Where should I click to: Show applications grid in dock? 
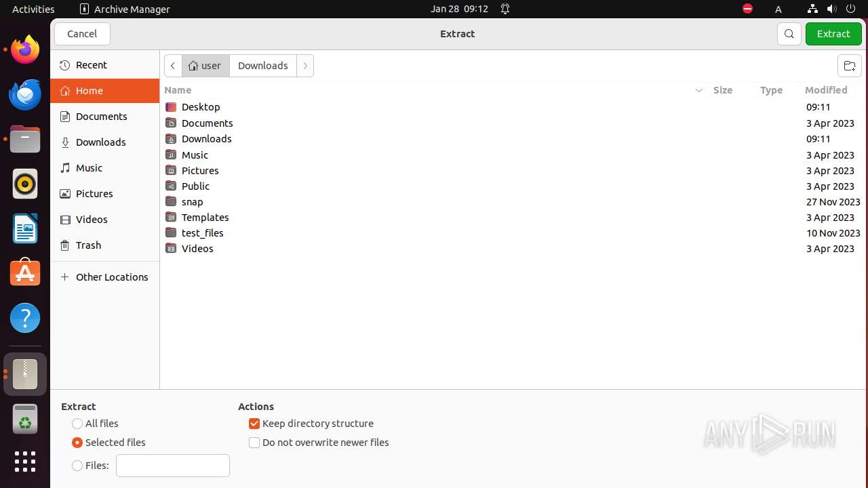coord(25,462)
